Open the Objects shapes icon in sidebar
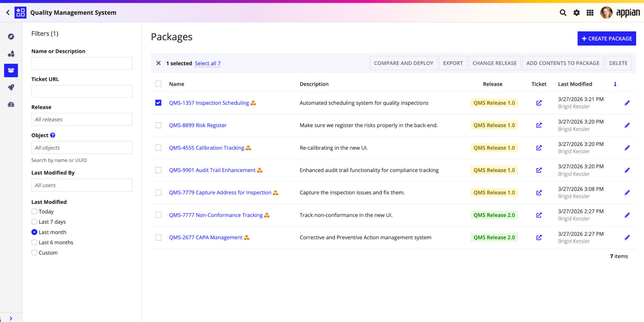The image size is (644, 322). [11, 53]
